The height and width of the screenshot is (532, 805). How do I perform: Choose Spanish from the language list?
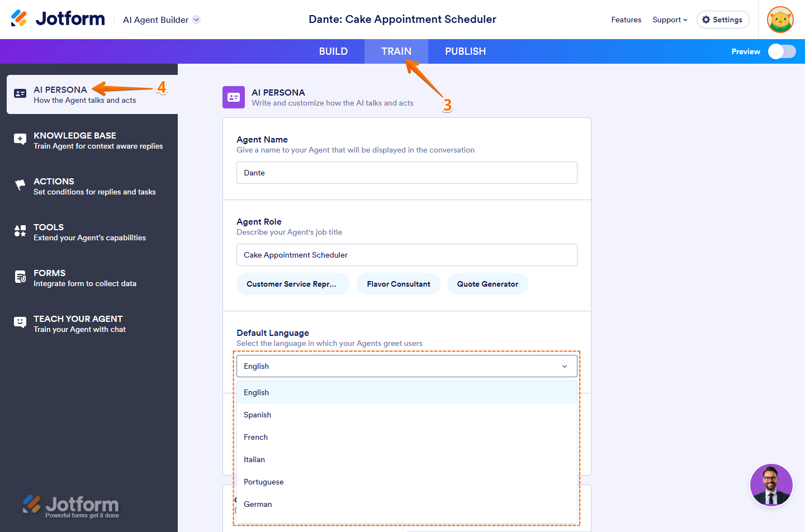click(258, 415)
